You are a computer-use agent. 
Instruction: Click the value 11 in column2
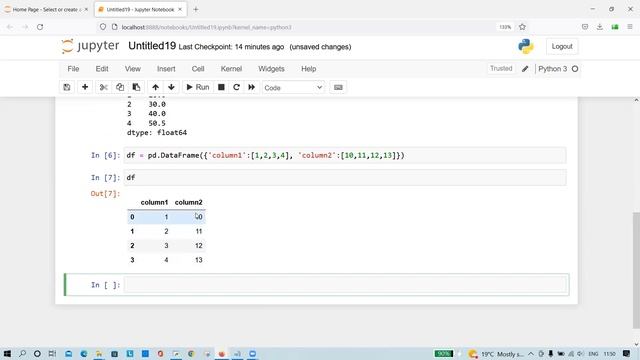tap(198, 231)
